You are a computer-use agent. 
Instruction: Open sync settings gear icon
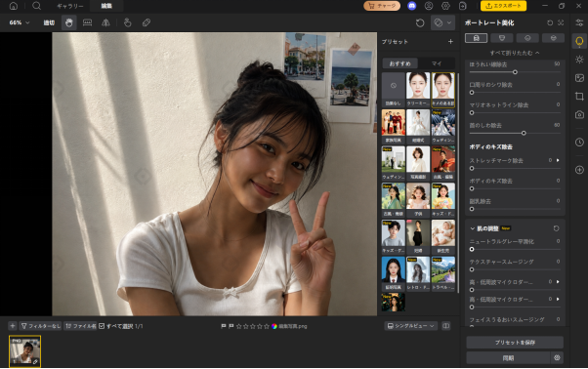pos(557,358)
